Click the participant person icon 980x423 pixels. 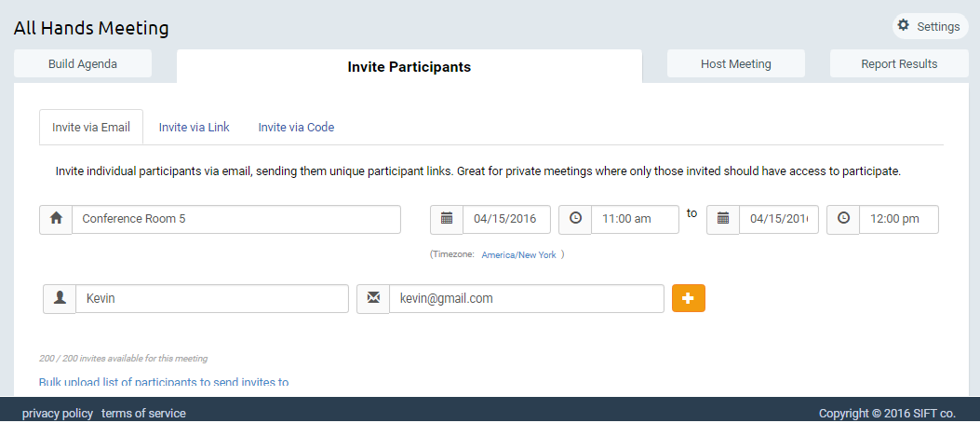[60, 298]
